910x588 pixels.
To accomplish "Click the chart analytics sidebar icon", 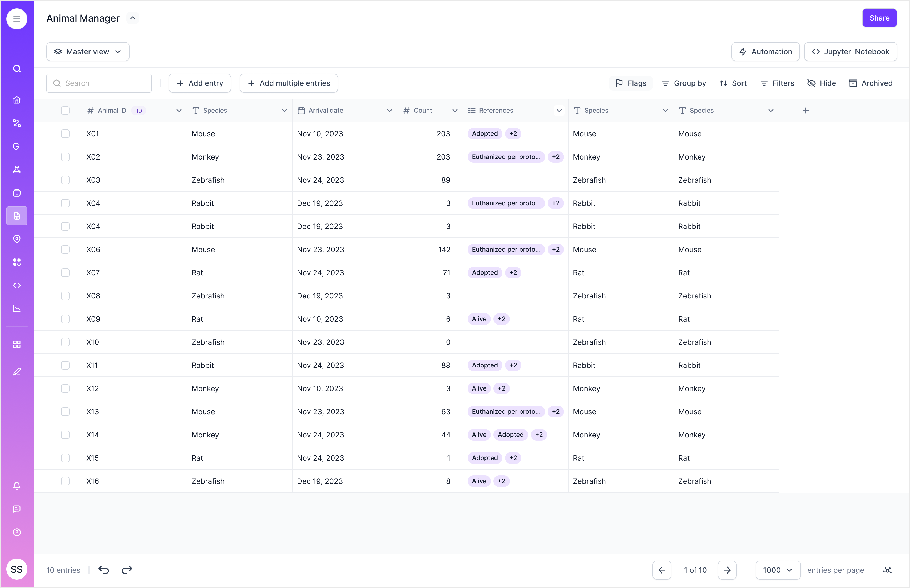I will coord(17,308).
